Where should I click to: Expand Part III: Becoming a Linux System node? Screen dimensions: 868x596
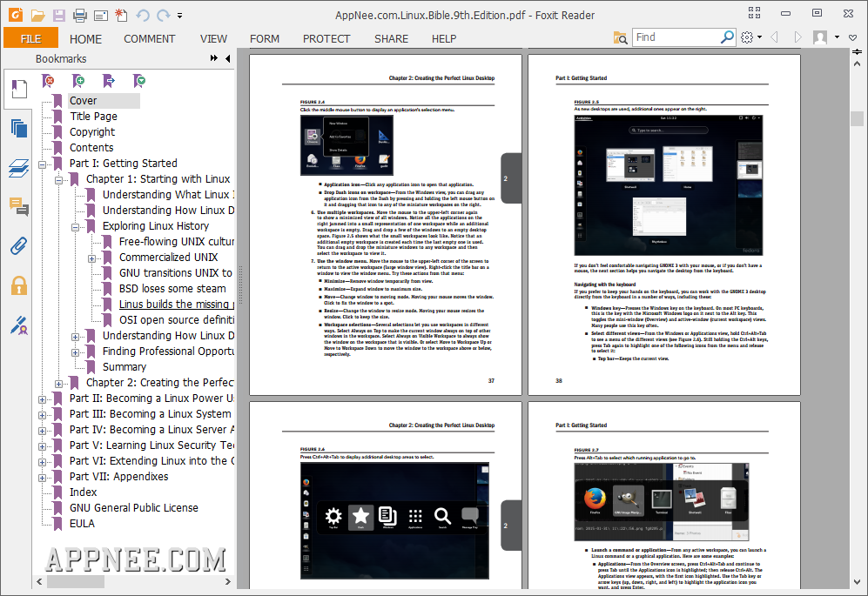[x=42, y=415]
